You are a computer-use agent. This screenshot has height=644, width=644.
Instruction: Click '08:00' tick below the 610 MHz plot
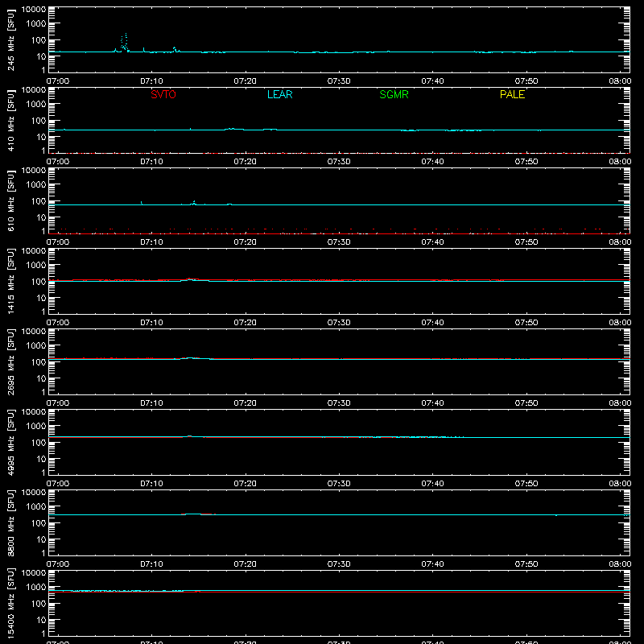[x=620, y=242]
